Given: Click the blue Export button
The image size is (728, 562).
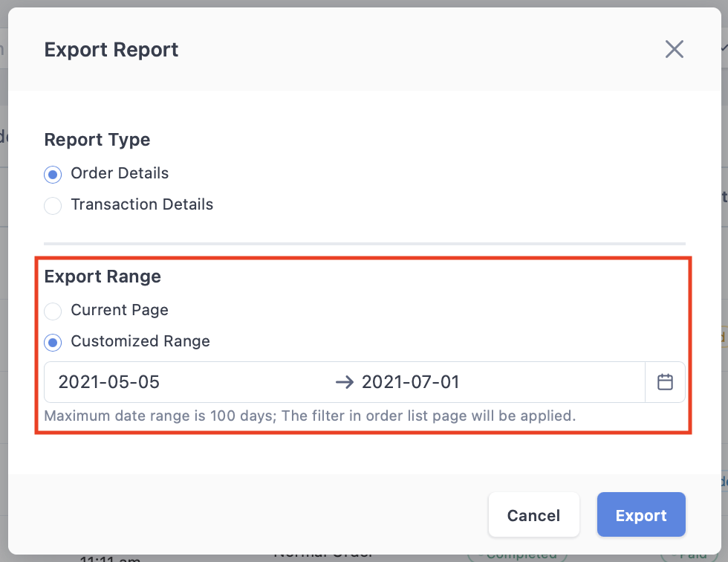Looking at the screenshot, I should [641, 514].
